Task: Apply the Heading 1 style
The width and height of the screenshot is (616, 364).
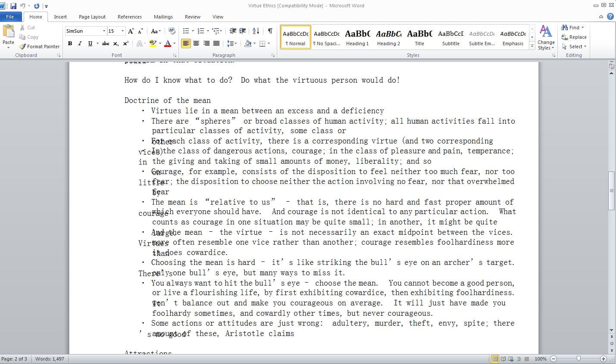Action: [357, 37]
